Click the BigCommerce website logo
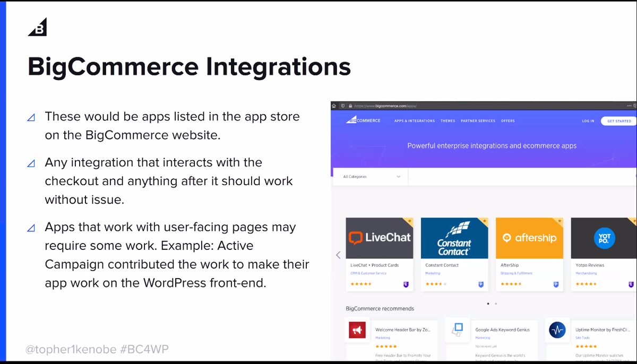The width and height of the screenshot is (637, 364). point(364,120)
